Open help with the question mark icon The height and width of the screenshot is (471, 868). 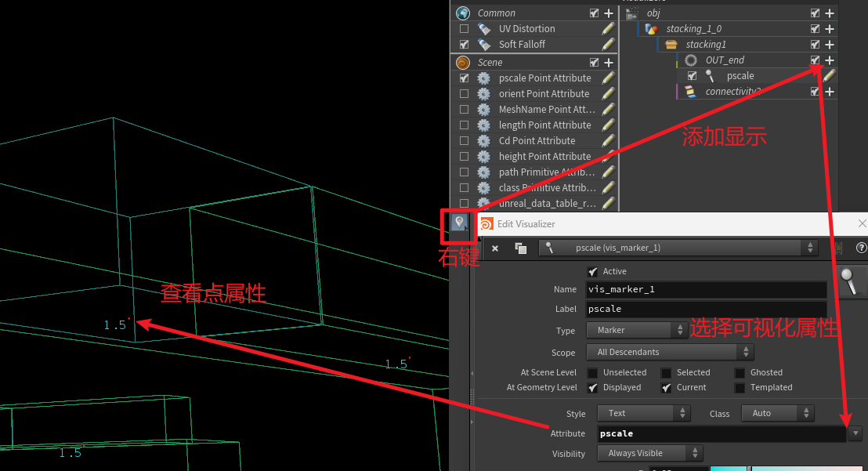(x=861, y=248)
